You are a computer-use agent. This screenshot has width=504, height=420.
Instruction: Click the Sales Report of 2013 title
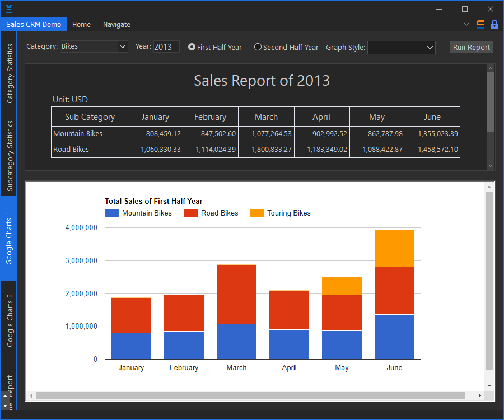262,81
